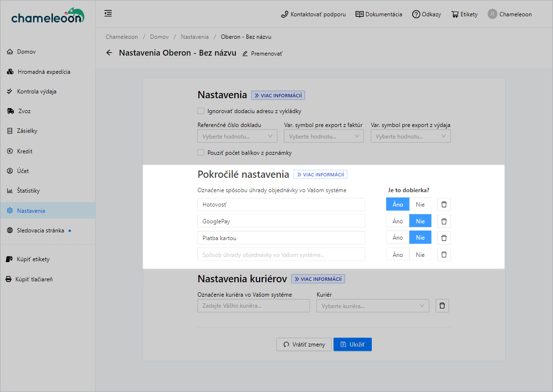Open Hromadná expedícia from the sidebar
Image resolution: width=553 pixels, height=392 pixels.
tap(44, 72)
